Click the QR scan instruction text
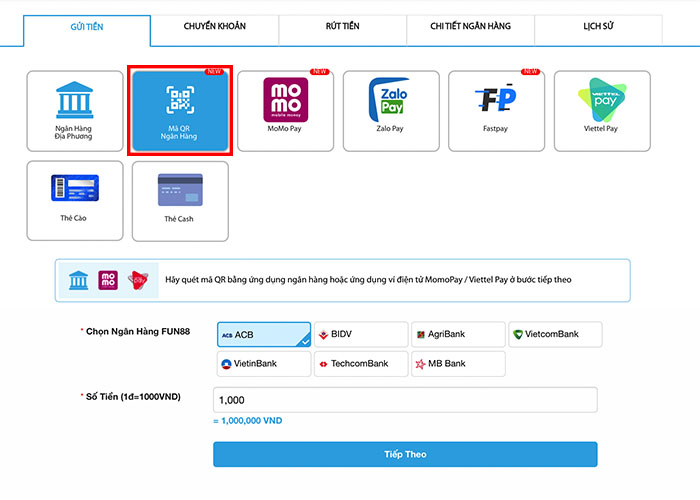Screen dimensions: 700x500 click(x=368, y=280)
